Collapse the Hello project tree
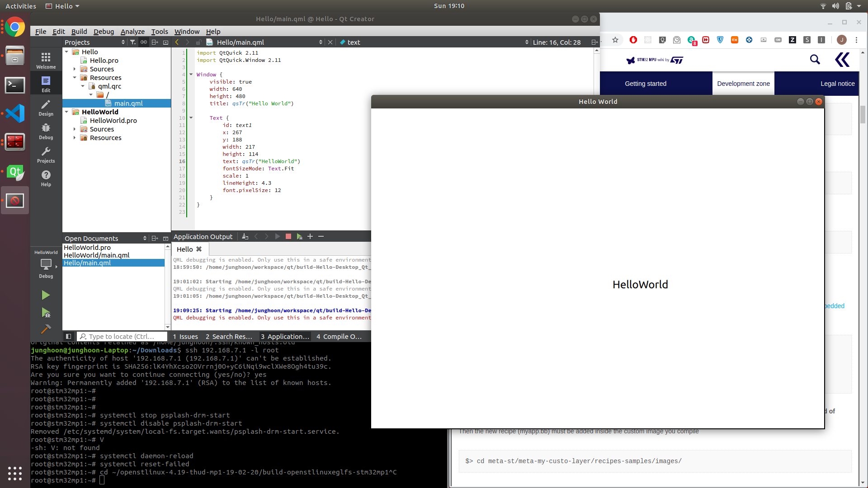 click(66, 52)
